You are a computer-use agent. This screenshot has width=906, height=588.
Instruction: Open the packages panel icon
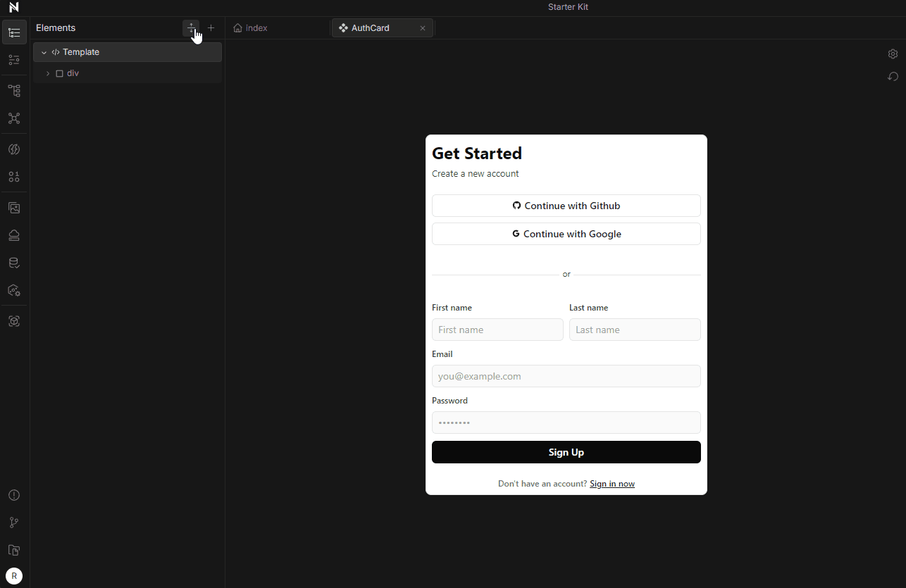point(14,290)
